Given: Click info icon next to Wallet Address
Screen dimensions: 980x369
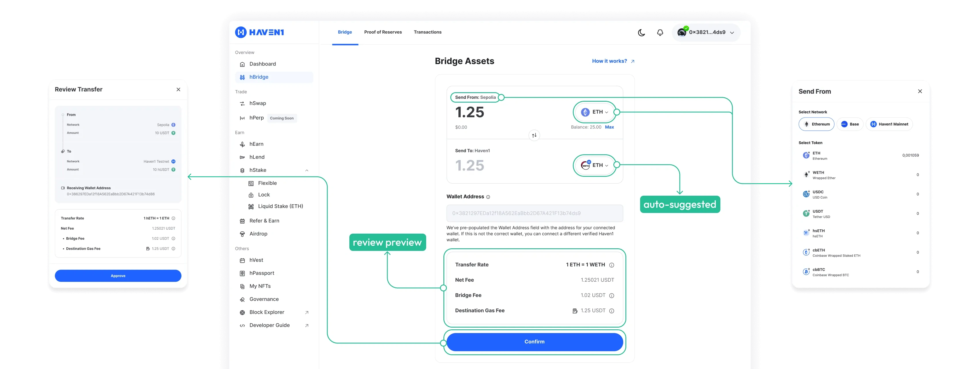Looking at the screenshot, I should click(488, 197).
